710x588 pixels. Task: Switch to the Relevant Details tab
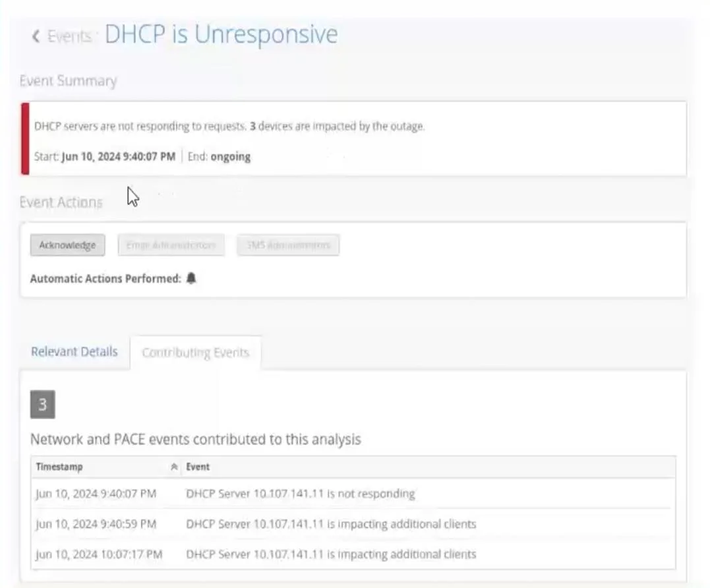click(x=74, y=352)
